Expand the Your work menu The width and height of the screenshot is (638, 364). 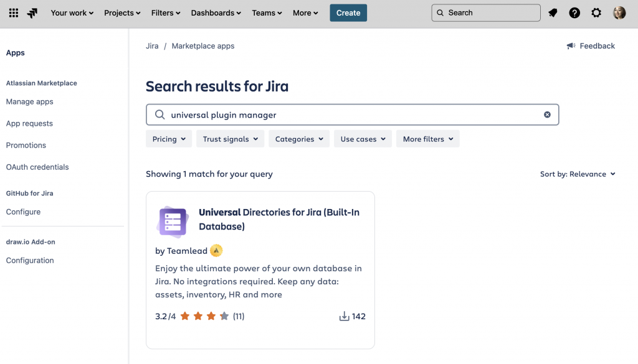click(72, 13)
